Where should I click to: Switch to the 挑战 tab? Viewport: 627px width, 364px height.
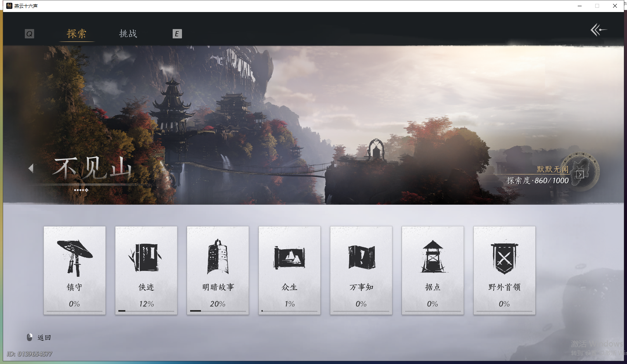[128, 34]
